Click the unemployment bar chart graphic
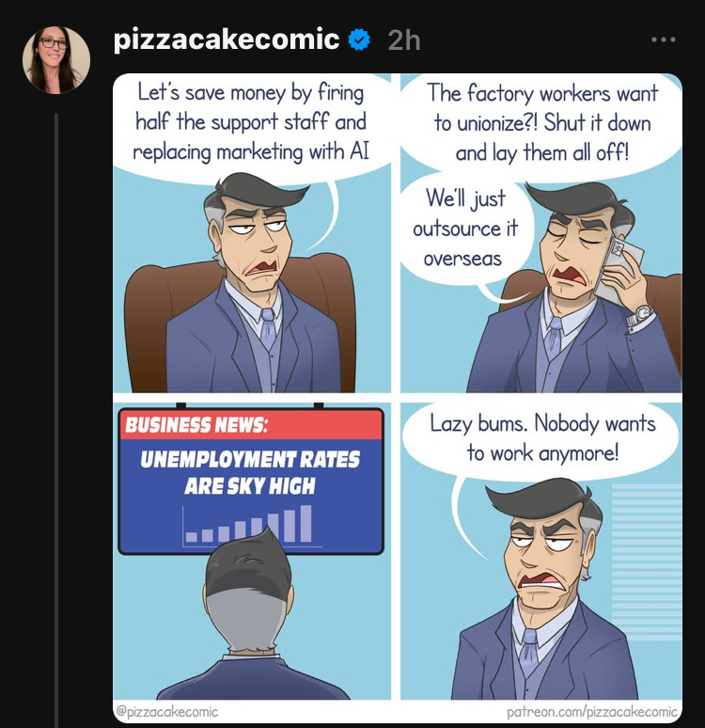 249,525
